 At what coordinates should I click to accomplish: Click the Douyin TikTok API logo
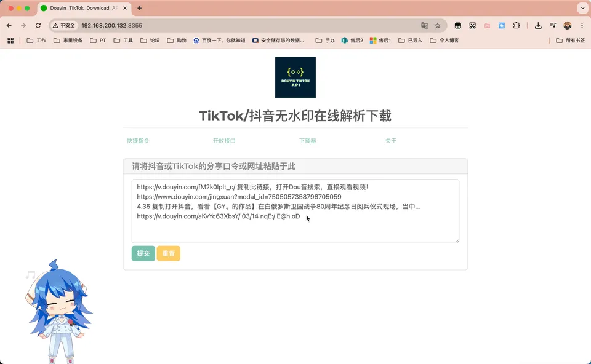[x=295, y=77]
